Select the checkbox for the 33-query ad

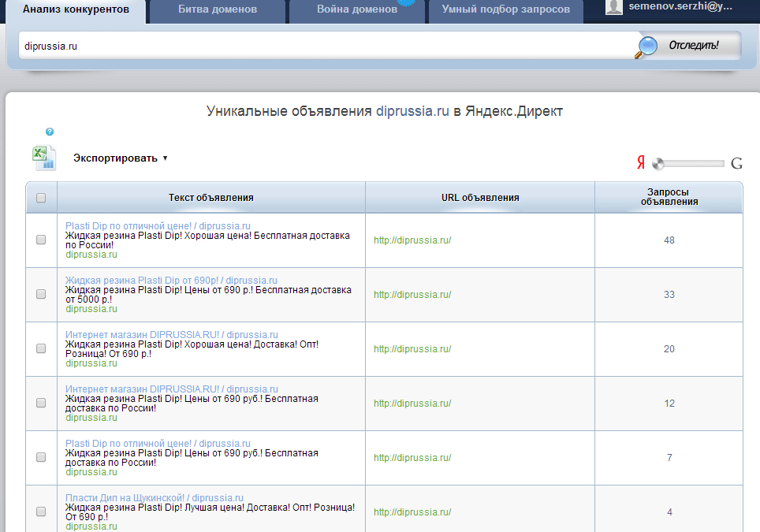(41, 294)
